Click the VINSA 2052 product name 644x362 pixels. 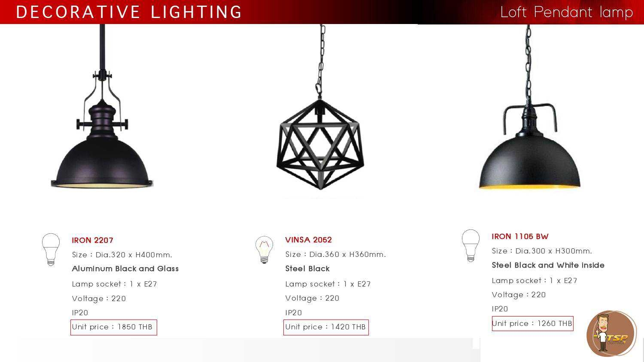(309, 240)
